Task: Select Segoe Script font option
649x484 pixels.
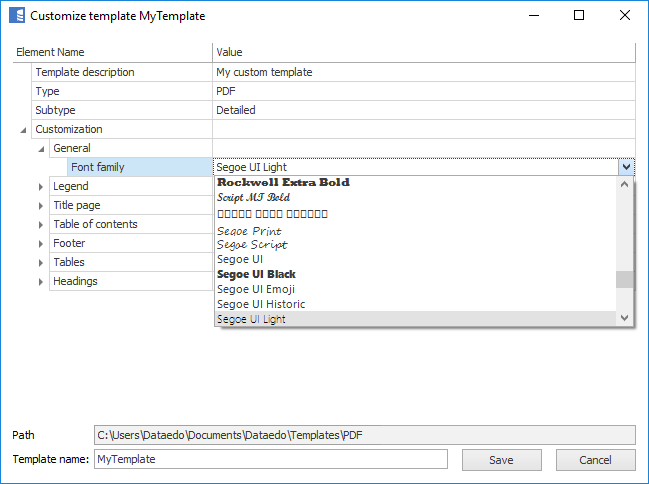Action: pyautogui.click(x=252, y=244)
